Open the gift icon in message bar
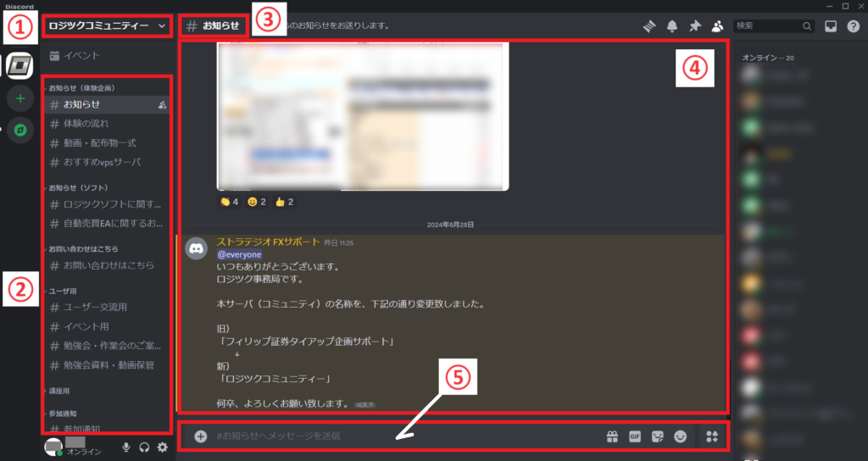868x461 pixels. point(611,437)
